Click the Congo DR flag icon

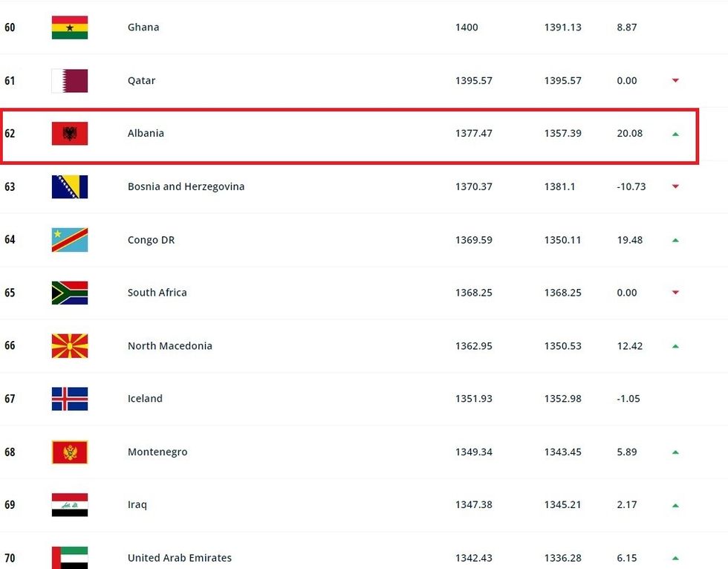click(70, 240)
